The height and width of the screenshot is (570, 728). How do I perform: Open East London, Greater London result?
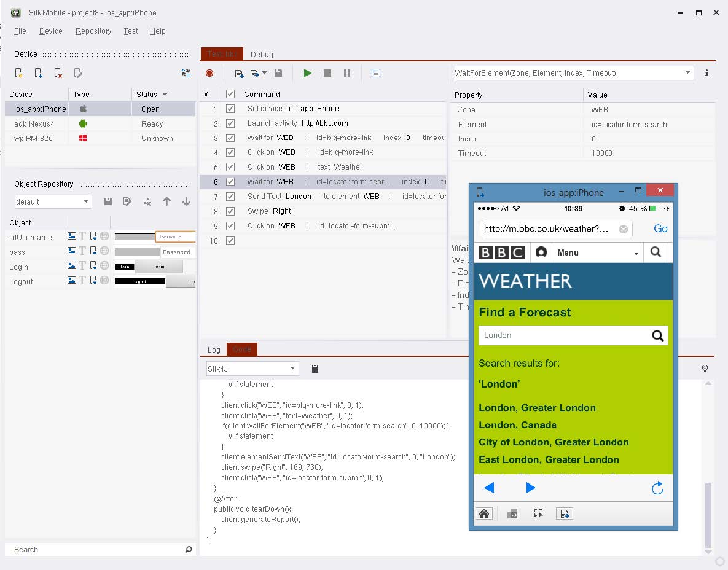pyautogui.click(x=549, y=459)
